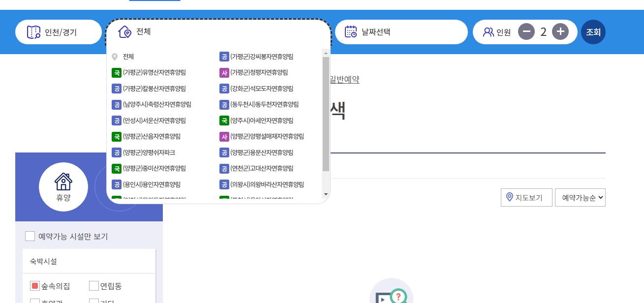This screenshot has height=303, width=644.
Task: Click the 공 badge of 용문산자연휴양림
Action: 224,152
